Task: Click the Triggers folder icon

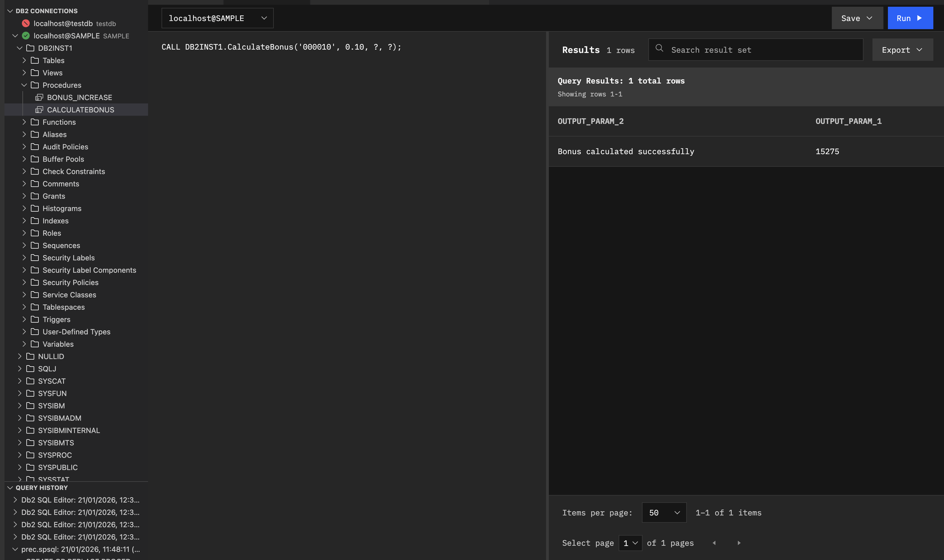Action: point(35,319)
